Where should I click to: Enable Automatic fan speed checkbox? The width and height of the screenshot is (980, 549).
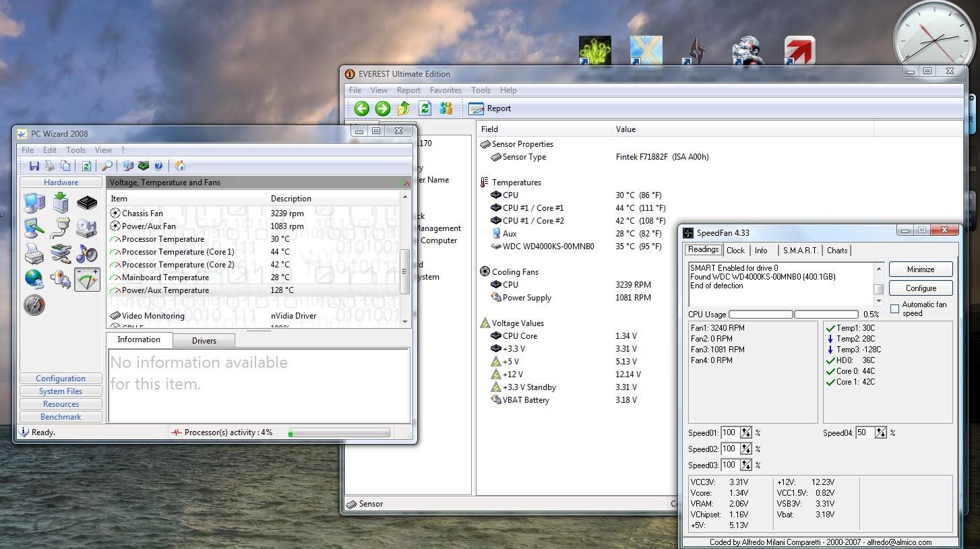(x=895, y=309)
